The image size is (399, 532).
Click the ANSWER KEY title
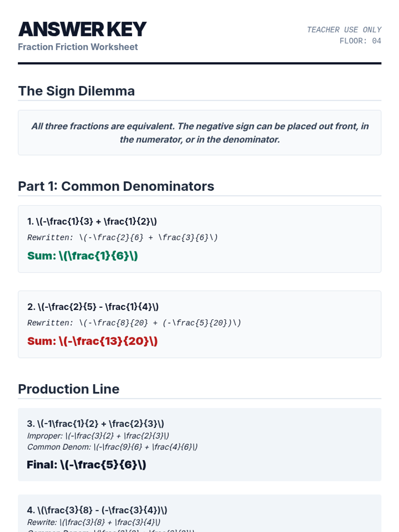click(x=82, y=29)
